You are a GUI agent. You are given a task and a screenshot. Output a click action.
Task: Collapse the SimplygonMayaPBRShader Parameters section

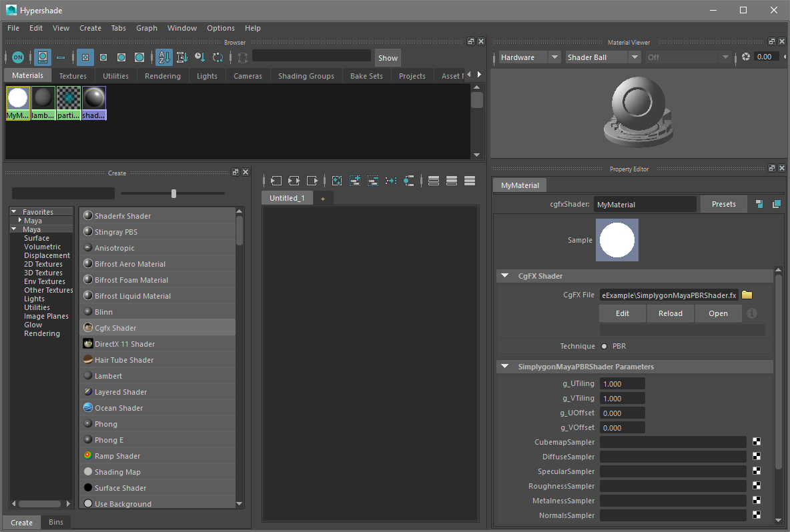coord(505,367)
